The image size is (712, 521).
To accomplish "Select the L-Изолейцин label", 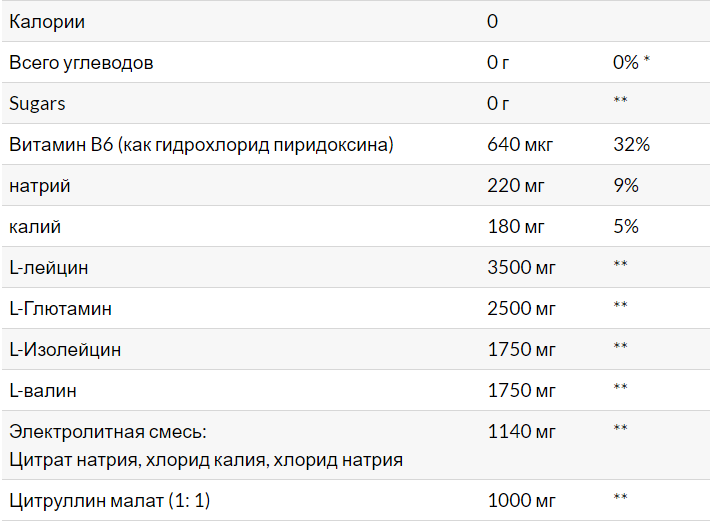I will [x=65, y=349].
